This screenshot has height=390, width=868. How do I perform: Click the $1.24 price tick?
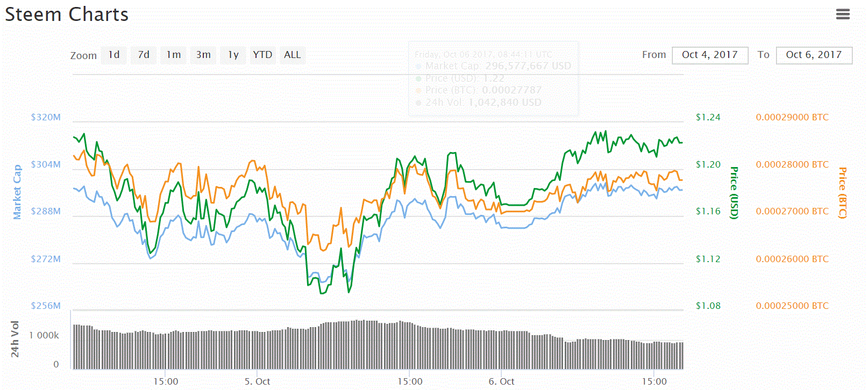(x=708, y=117)
